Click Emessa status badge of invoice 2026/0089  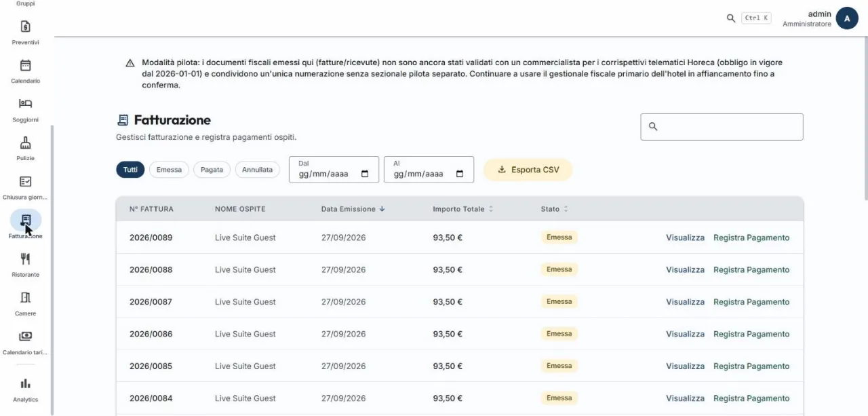pos(559,238)
